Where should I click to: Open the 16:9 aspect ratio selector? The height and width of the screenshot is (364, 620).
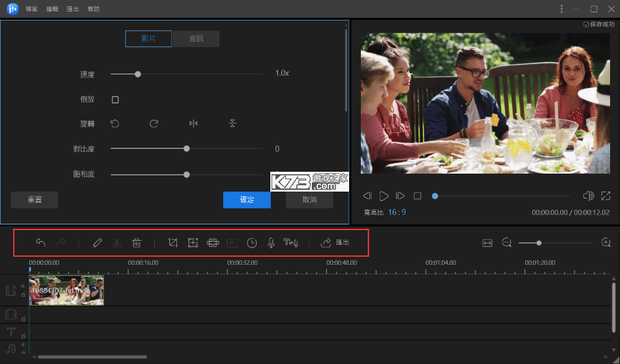397,213
